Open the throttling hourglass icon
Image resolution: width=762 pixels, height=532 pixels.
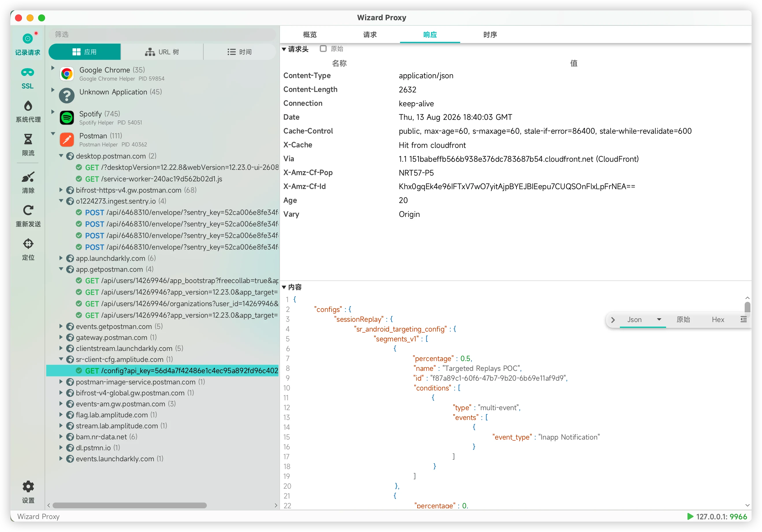point(28,139)
